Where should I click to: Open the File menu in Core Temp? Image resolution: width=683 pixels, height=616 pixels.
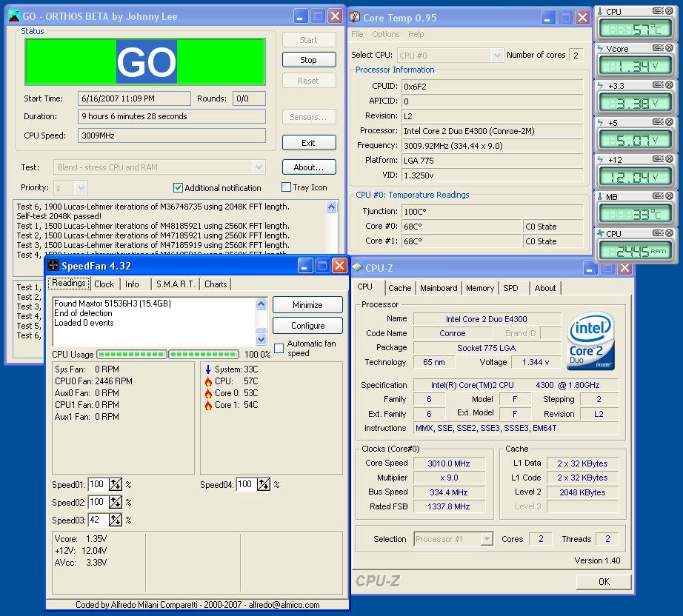357,34
